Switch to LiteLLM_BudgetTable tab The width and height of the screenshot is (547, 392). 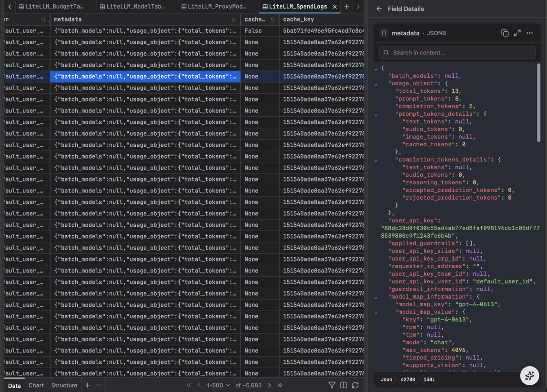[51, 7]
